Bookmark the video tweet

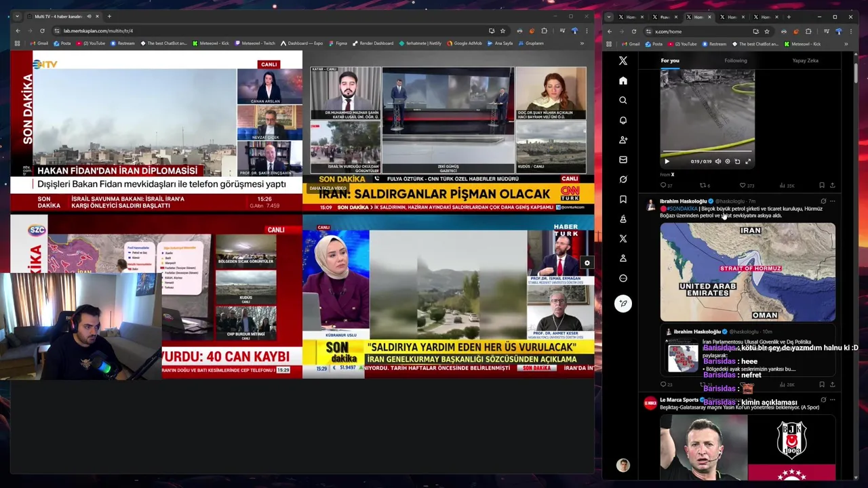(822, 185)
